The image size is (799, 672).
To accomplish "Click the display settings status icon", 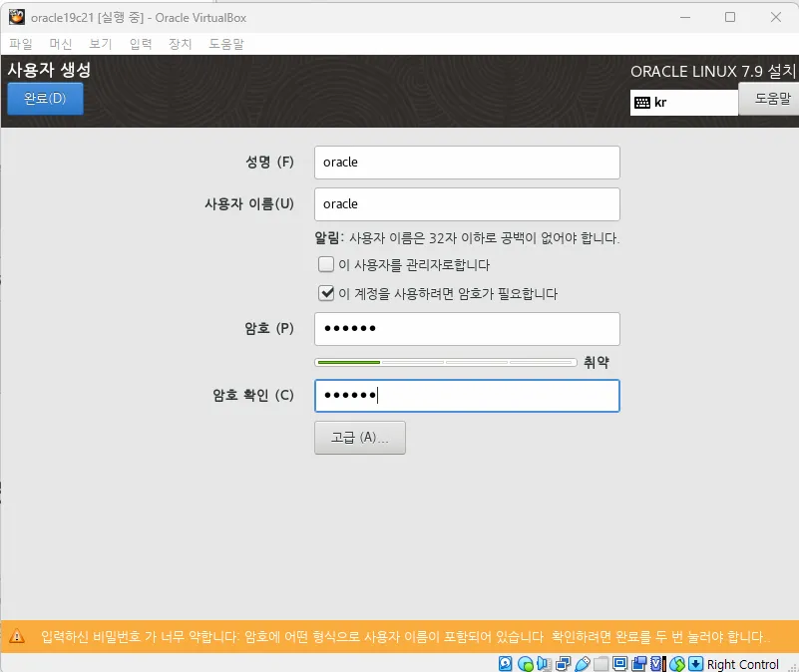I will 619,663.
